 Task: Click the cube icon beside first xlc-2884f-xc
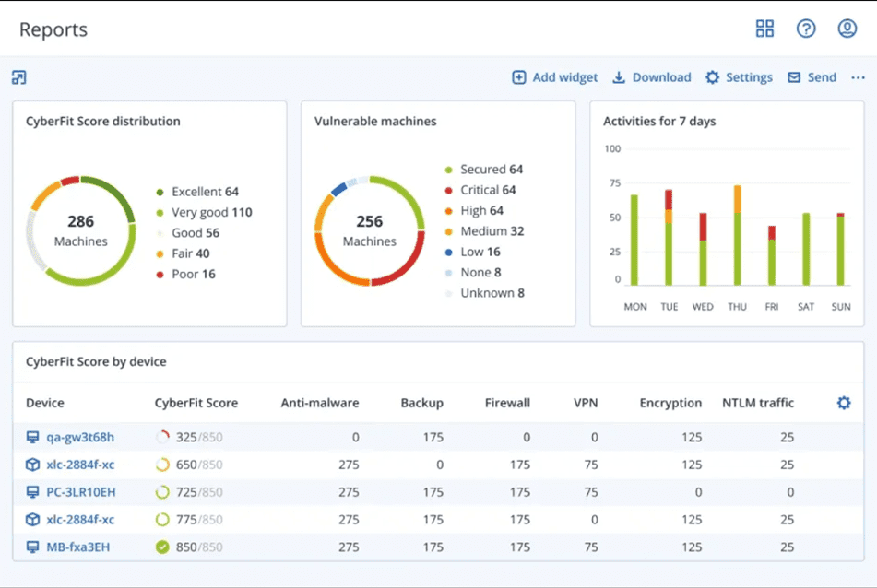click(33, 465)
